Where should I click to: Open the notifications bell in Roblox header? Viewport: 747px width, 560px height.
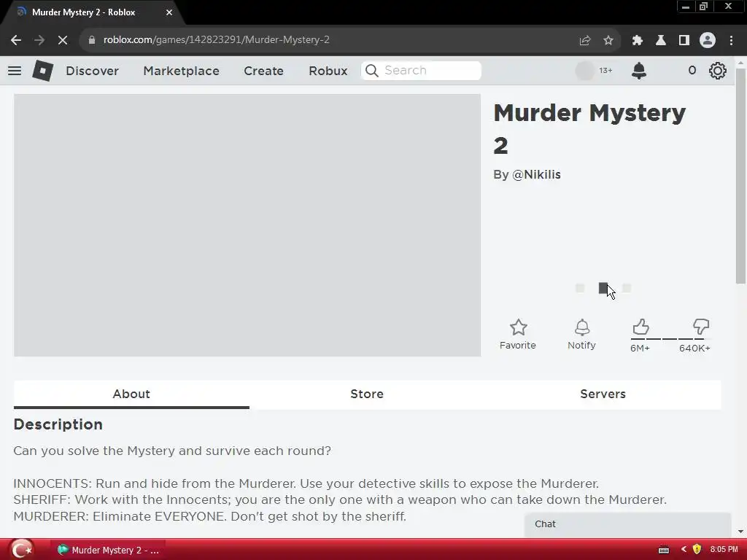coord(639,71)
